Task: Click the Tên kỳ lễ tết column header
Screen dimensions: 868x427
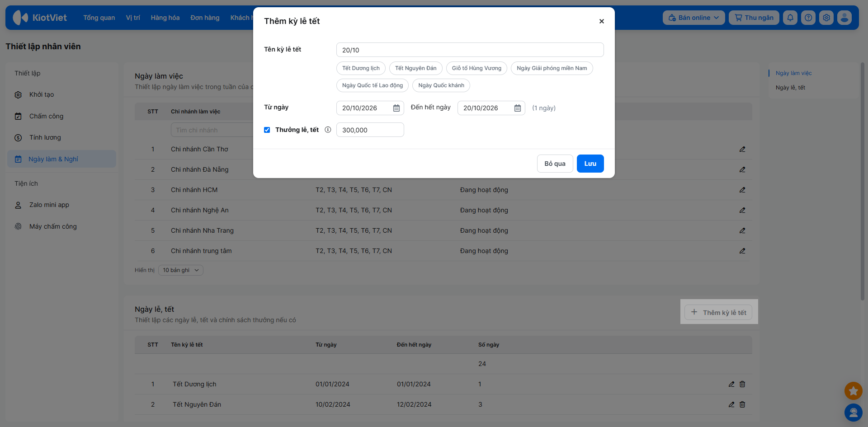Action: tap(187, 345)
